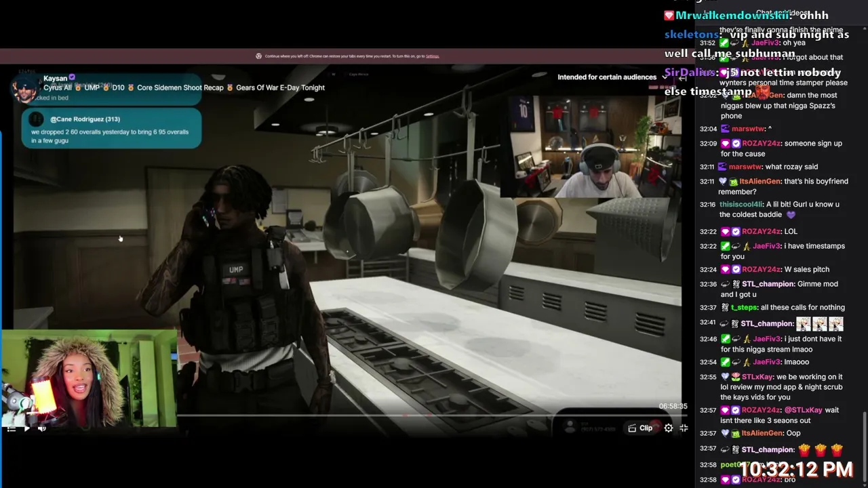The image size is (868, 488).
Task: Click the badge beside t_steps at 32:37
Action: (725, 308)
